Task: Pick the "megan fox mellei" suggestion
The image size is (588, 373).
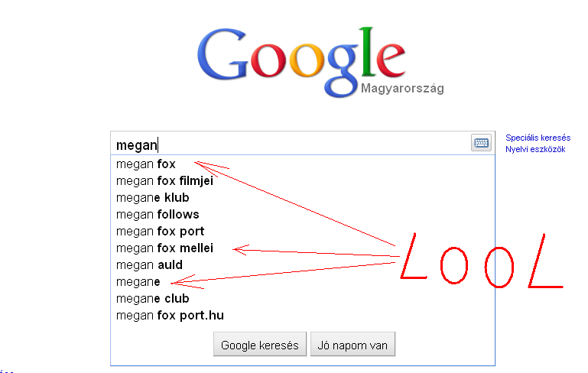Action: pos(164,248)
